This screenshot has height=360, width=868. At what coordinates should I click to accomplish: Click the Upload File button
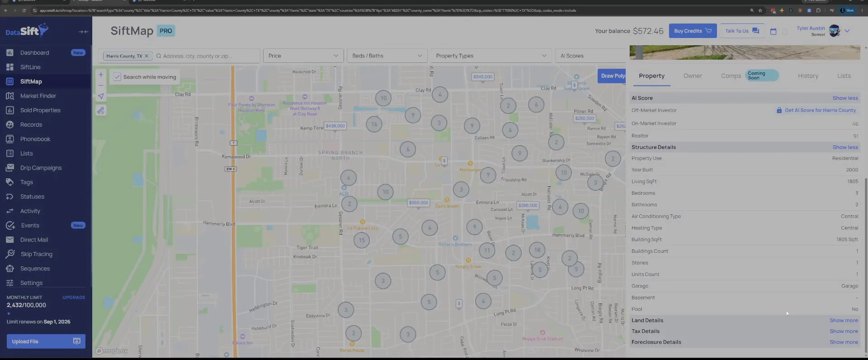(x=46, y=341)
